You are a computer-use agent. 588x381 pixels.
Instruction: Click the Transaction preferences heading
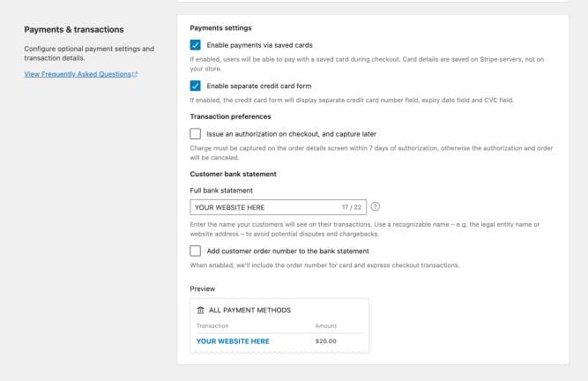(x=230, y=116)
